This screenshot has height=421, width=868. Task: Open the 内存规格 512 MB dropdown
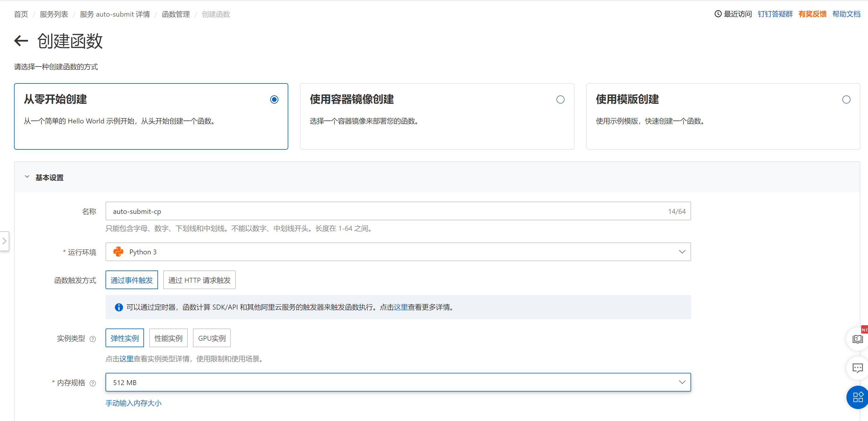click(x=398, y=382)
